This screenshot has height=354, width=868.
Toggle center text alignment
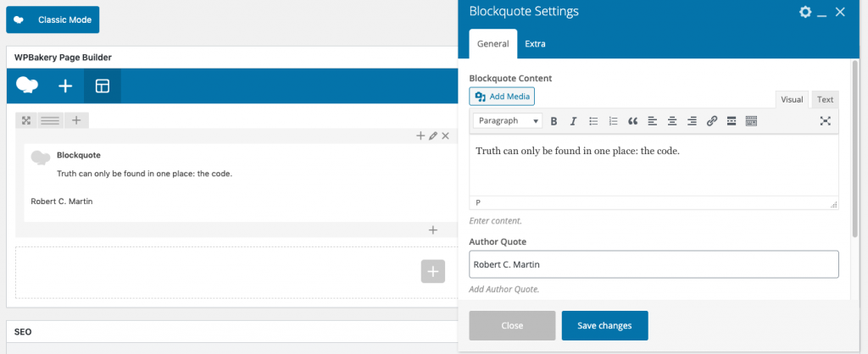[x=671, y=121]
